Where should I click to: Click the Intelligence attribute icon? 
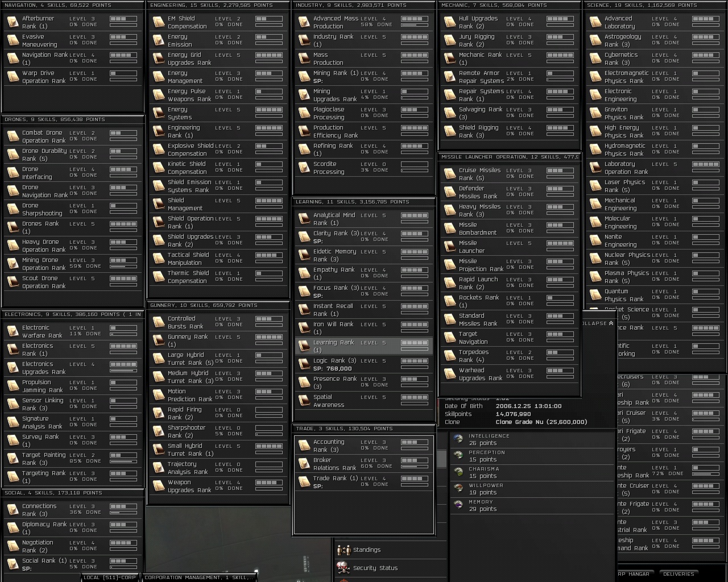[x=458, y=439]
